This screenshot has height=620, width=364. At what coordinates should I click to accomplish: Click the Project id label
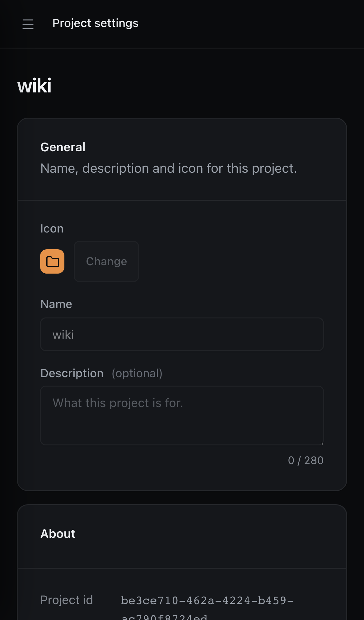67,600
